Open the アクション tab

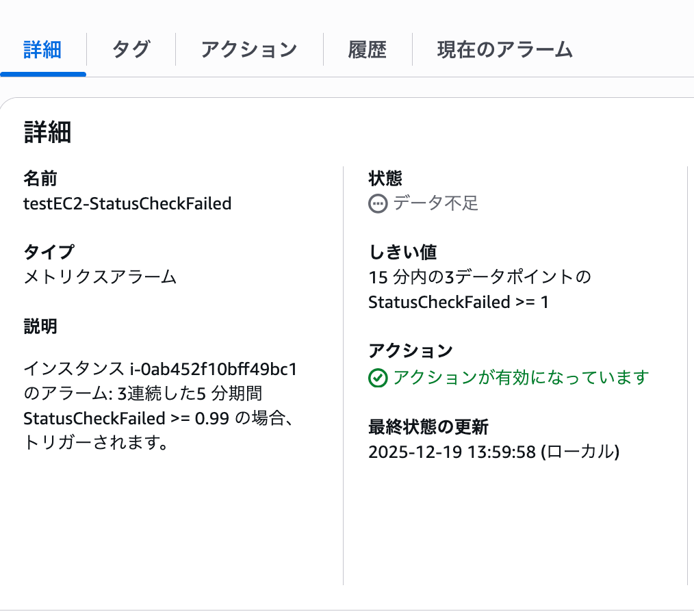point(248,49)
